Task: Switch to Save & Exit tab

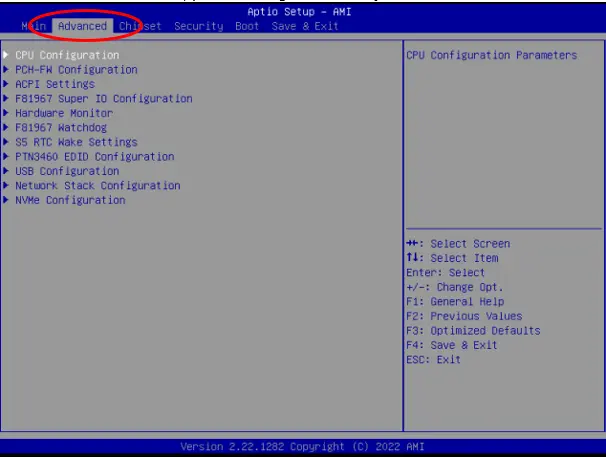Action: tap(305, 26)
